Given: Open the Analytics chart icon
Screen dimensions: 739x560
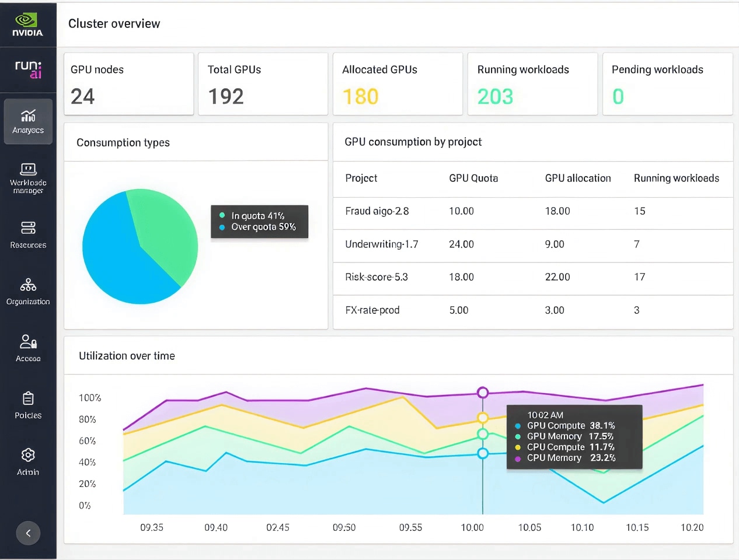Looking at the screenshot, I should point(28,116).
